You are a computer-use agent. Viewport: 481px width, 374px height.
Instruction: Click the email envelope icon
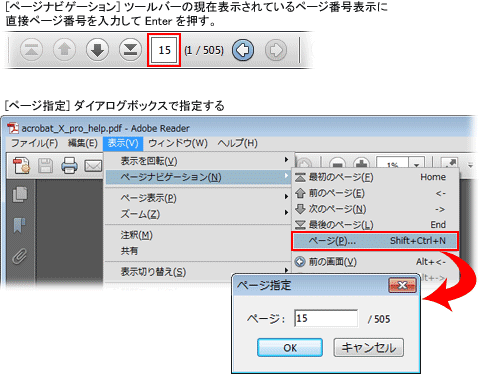pyautogui.click(x=93, y=166)
